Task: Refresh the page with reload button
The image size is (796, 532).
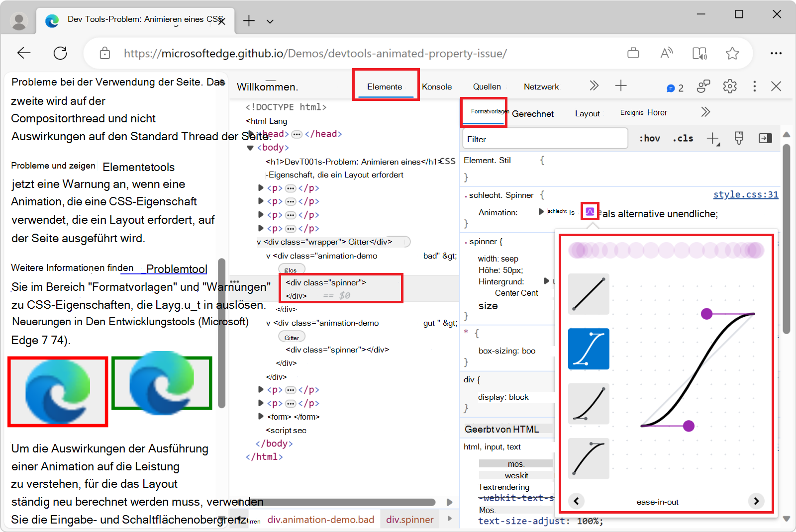Action: tap(60, 53)
